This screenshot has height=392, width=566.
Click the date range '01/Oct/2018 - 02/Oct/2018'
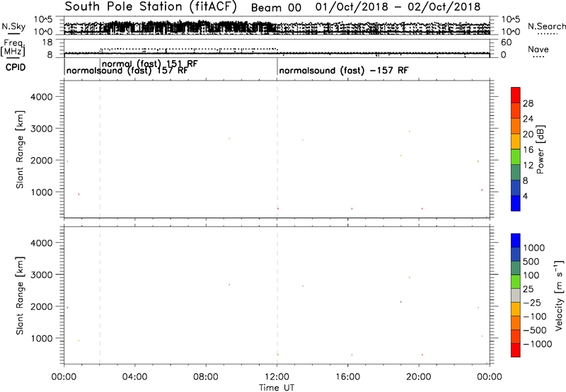point(398,7)
